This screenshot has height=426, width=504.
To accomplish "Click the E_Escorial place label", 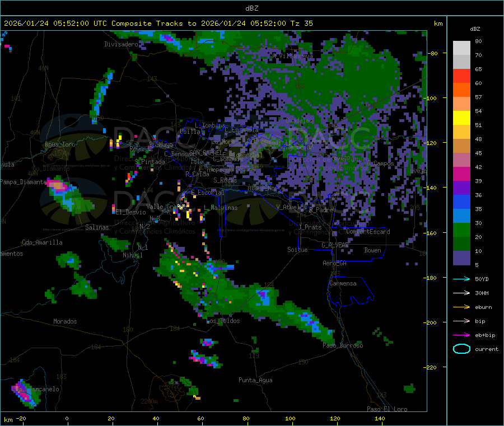I will tap(208, 193).
